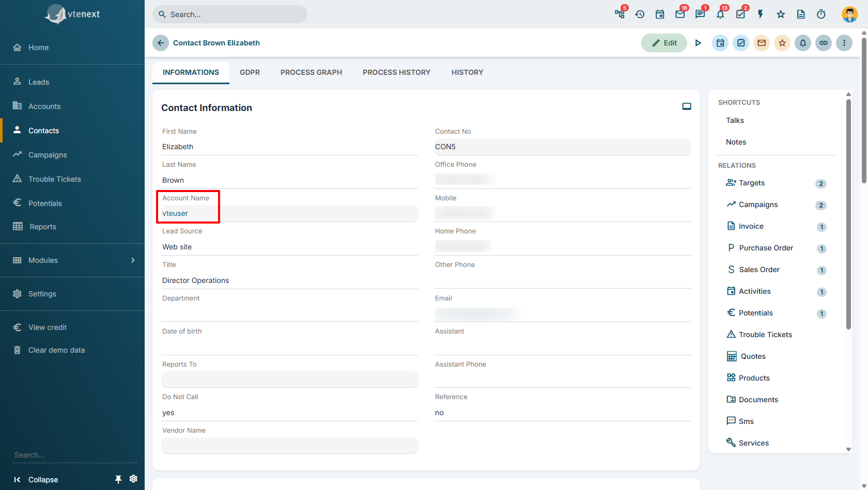Viewport: 868px width, 490px height.
Task: Open the user avatar menu
Action: pos(849,14)
